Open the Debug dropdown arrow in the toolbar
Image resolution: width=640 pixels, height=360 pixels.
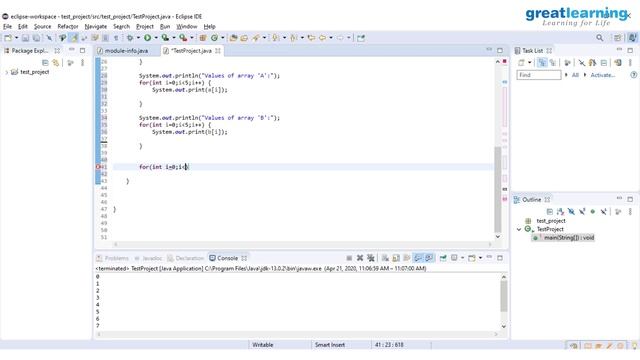click(x=138, y=38)
